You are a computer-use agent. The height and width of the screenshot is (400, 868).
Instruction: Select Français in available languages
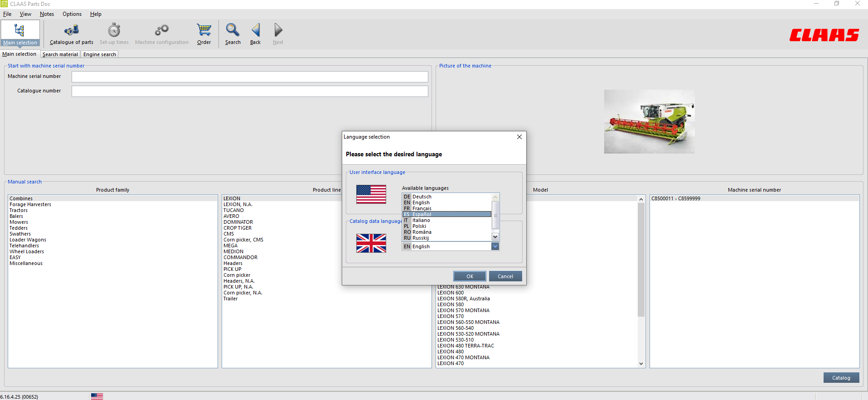(x=447, y=208)
